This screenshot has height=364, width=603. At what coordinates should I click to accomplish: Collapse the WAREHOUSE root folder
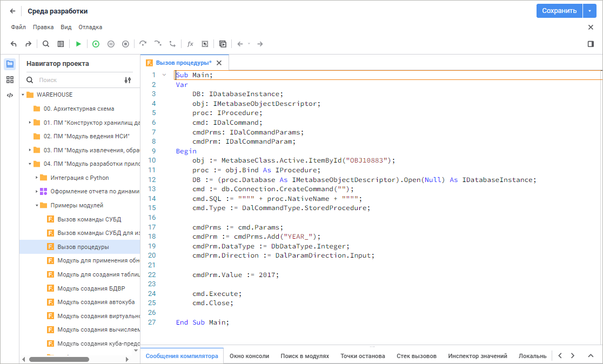[x=23, y=95]
